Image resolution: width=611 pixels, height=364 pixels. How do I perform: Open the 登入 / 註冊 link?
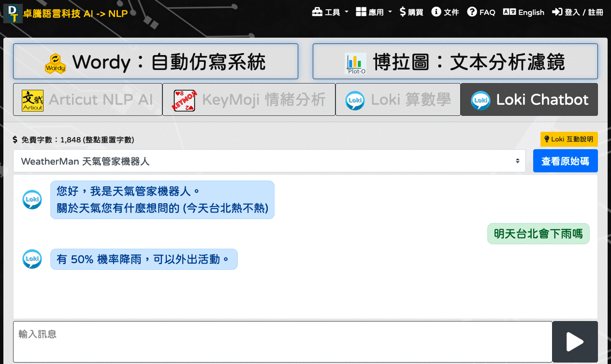[577, 12]
